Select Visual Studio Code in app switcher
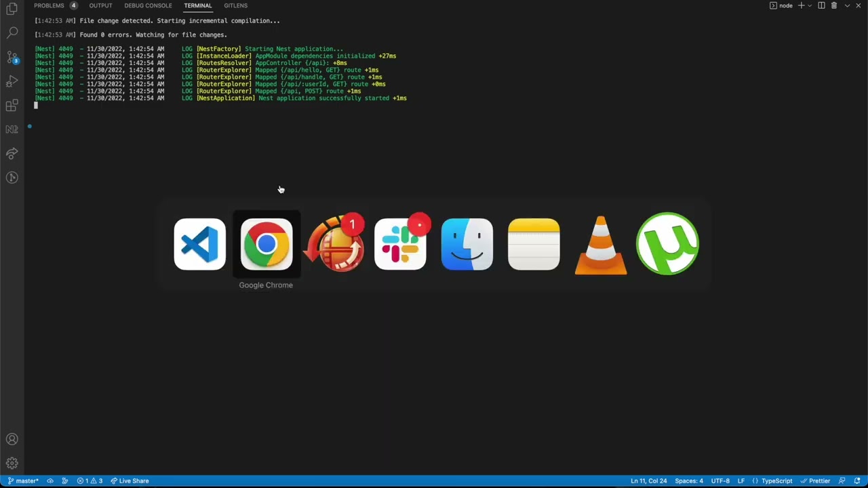This screenshot has width=868, height=488. coord(199,244)
